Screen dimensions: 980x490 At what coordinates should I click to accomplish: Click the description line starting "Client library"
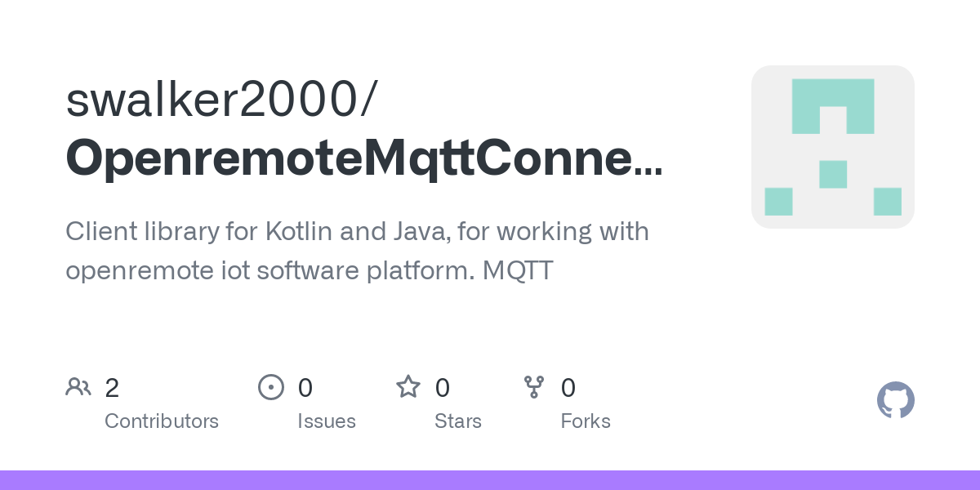[x=357, y=232]
